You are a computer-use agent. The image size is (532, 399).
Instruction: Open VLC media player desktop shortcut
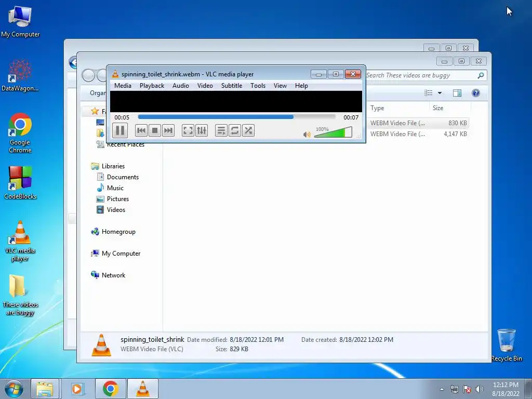pyautogui.click(x=20, y=241)
